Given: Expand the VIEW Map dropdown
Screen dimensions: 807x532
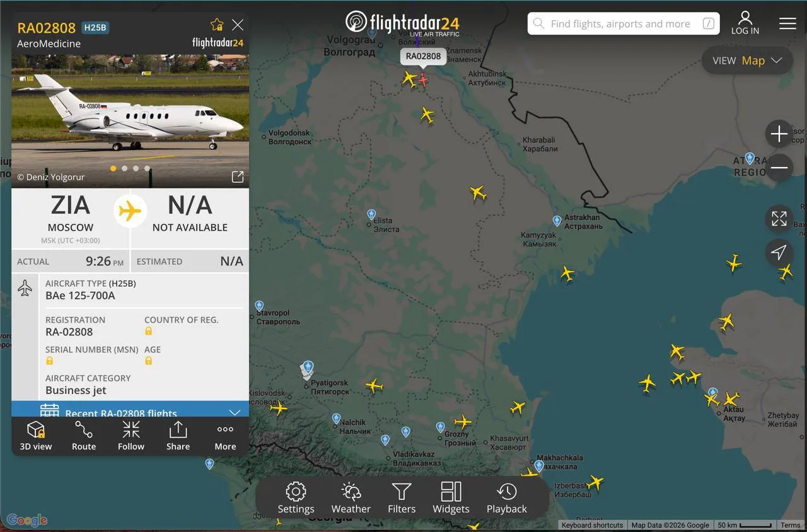Looking at the screenshot, I should 747,61.
